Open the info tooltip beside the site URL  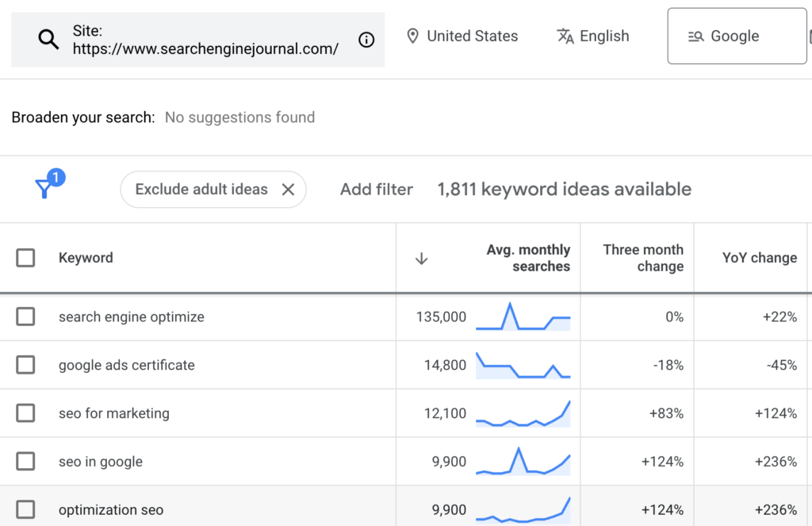366,39
